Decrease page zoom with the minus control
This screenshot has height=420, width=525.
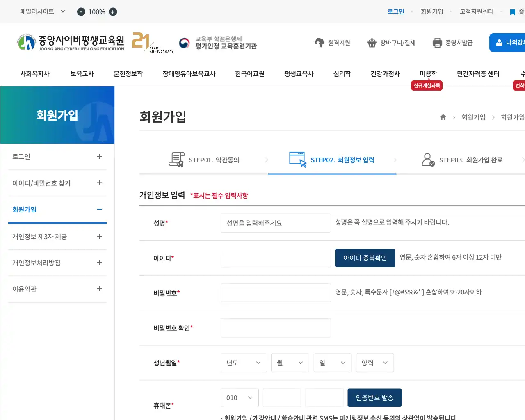81,12
